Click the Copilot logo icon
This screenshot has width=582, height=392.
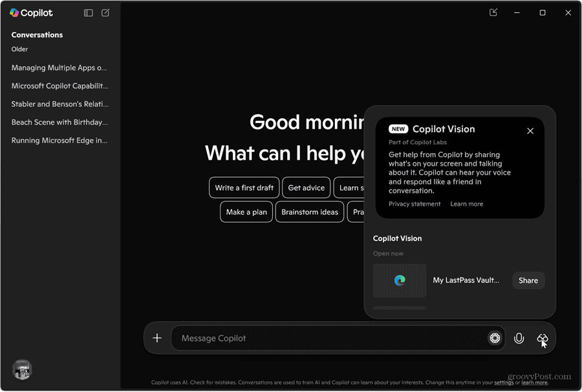click(14, 13)
